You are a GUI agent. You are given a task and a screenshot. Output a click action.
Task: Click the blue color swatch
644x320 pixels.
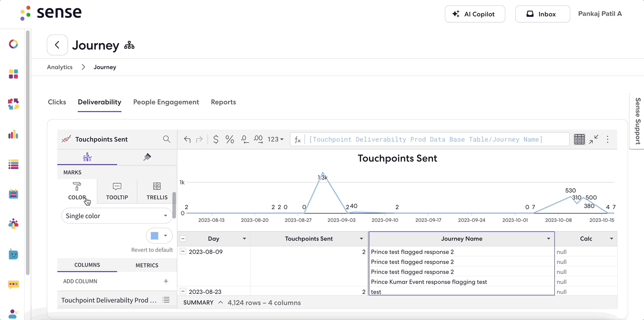tap(155, 236)
